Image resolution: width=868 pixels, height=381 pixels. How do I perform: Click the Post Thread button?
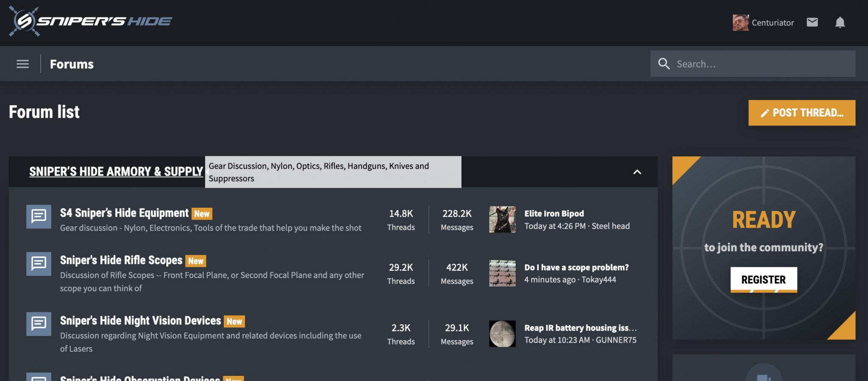tap(802, 113)
